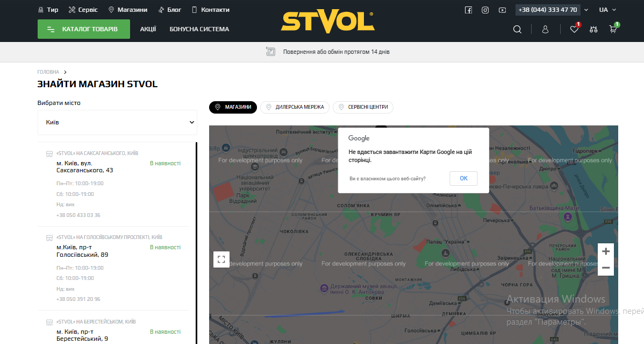
Task: Zoom out the map with minus
Action: pyautogui.click(x=606, y=268)
